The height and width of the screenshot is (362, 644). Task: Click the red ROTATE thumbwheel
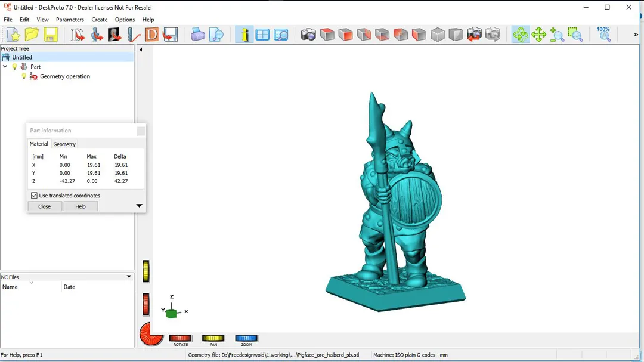(x=180, y=339)
